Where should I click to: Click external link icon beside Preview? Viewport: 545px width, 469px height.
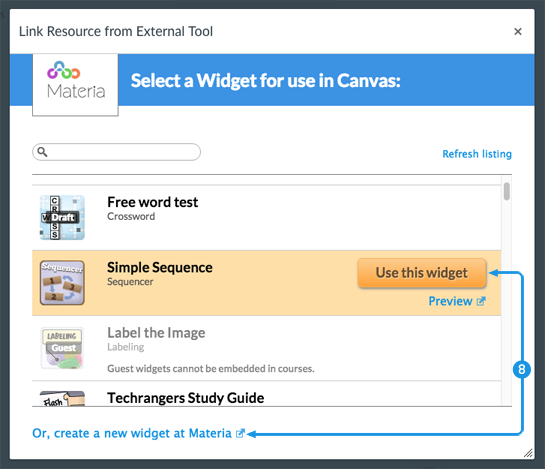(x=481, y=301)
